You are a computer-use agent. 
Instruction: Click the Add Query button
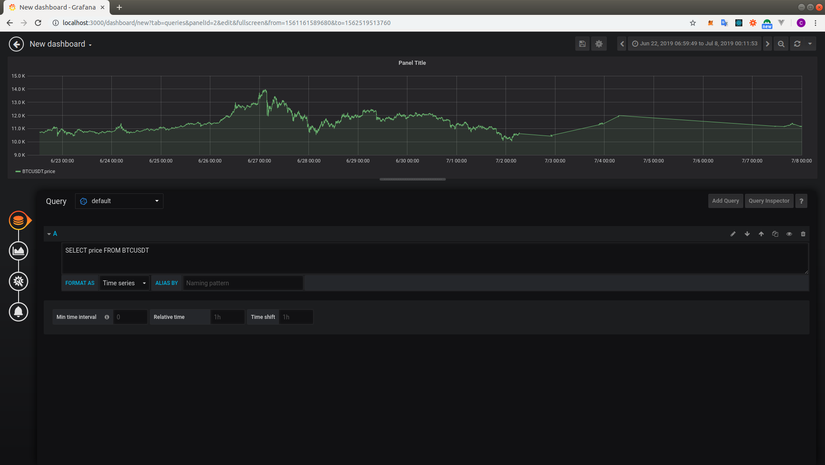point(726,201)
